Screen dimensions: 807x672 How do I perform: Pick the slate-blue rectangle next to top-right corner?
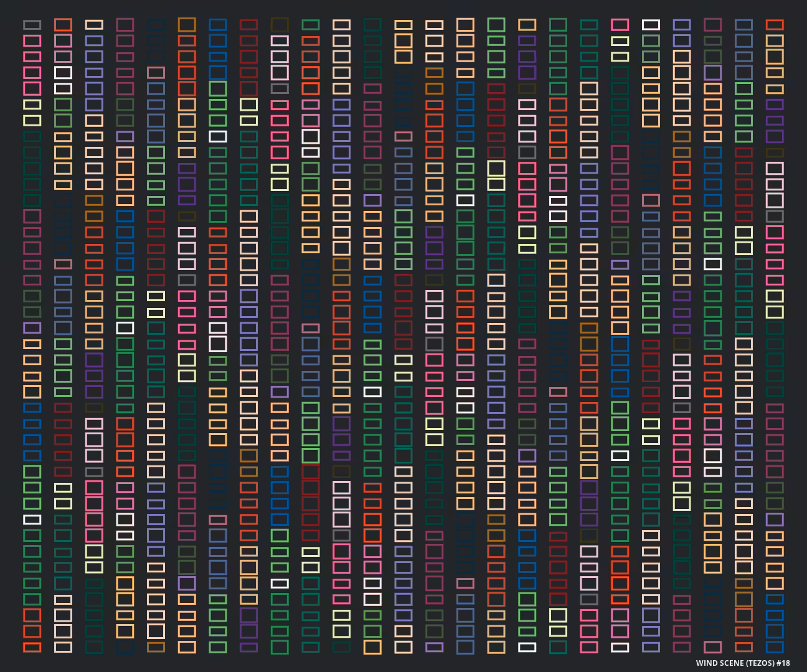pyautogui.click(x=743, y=25)
